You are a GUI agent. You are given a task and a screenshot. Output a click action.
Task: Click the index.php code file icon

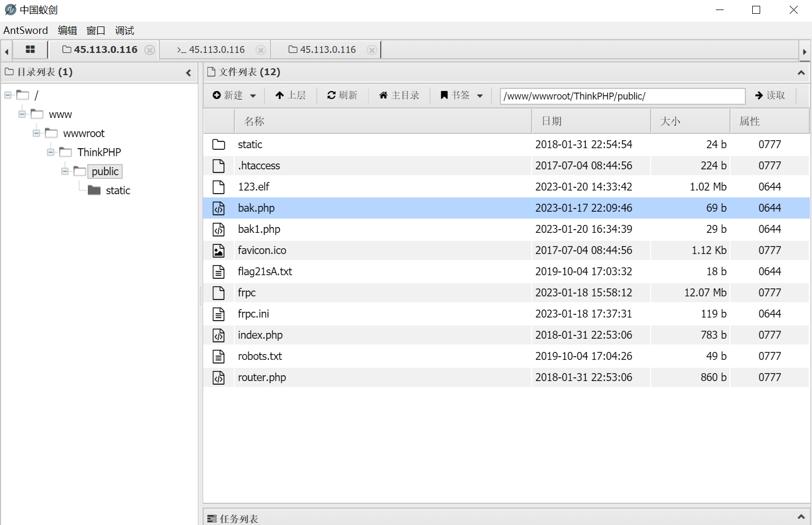(218, 335)
